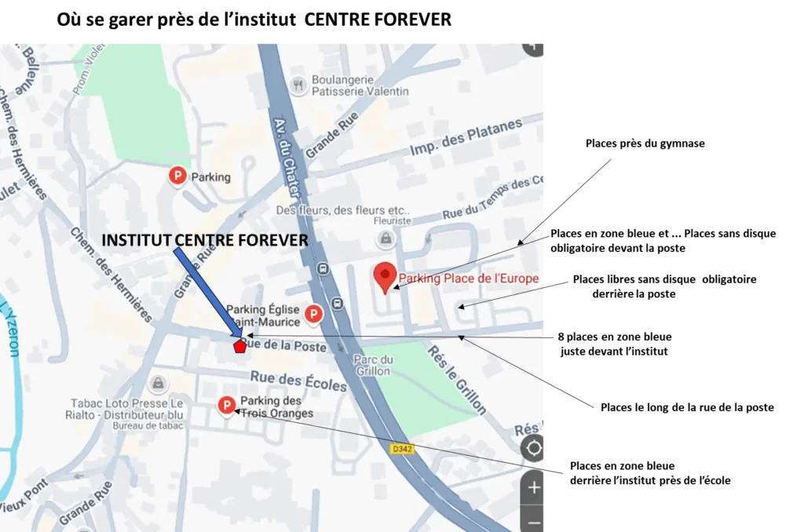Click the 'Parc du Grillon' label

(373, 366)
